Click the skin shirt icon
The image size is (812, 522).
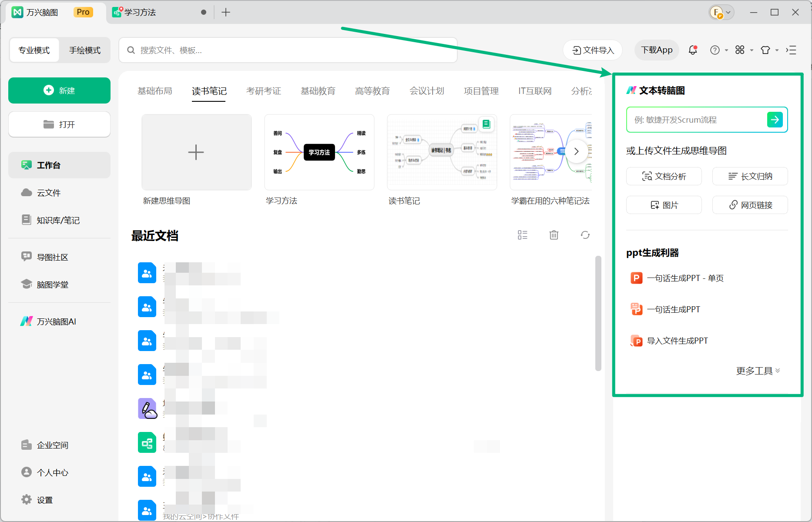[x=765, y=50]
